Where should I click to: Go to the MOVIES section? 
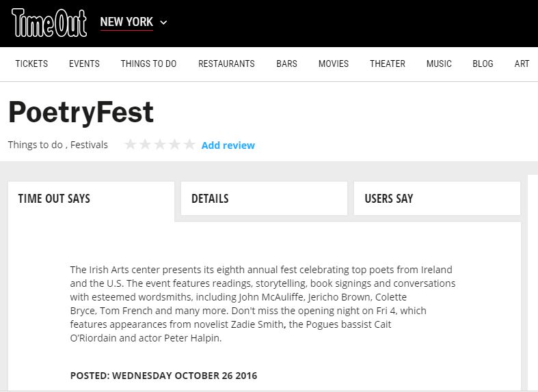coord(334,64)
